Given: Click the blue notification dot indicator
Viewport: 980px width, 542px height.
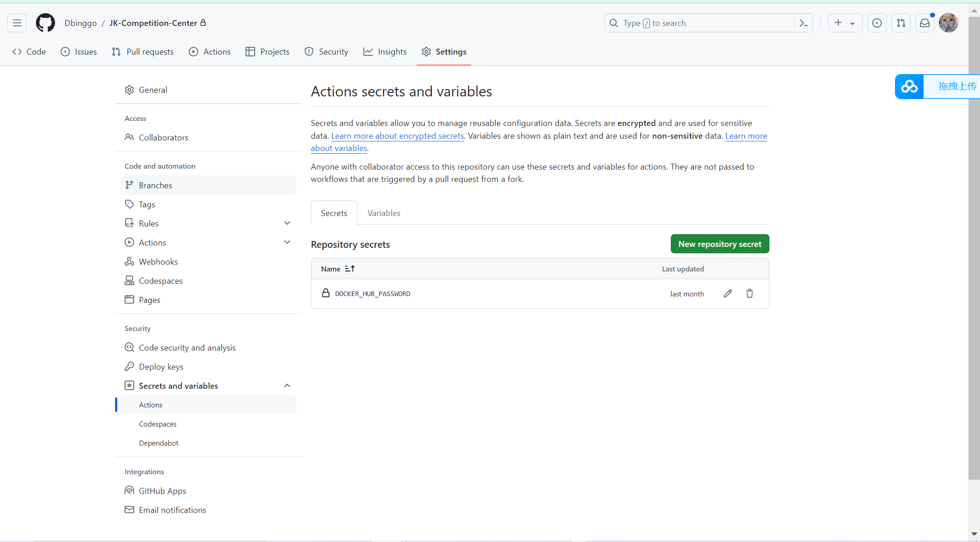Looking at the screenshot, I should [x=933, y=15].
